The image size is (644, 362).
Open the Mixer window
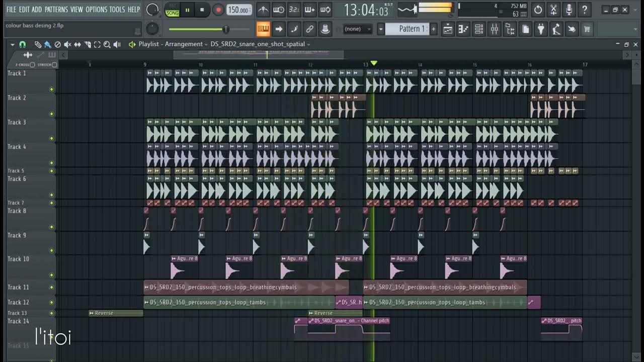point(495,29)
